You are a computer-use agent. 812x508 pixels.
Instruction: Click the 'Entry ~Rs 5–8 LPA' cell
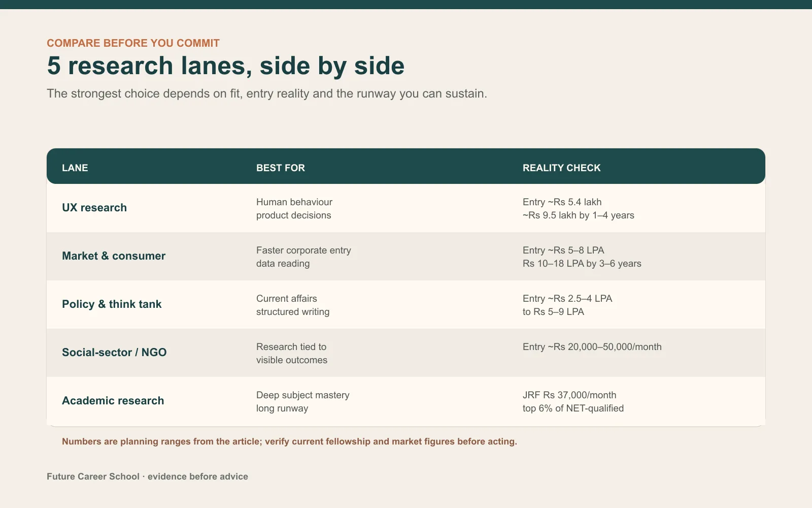582,257
